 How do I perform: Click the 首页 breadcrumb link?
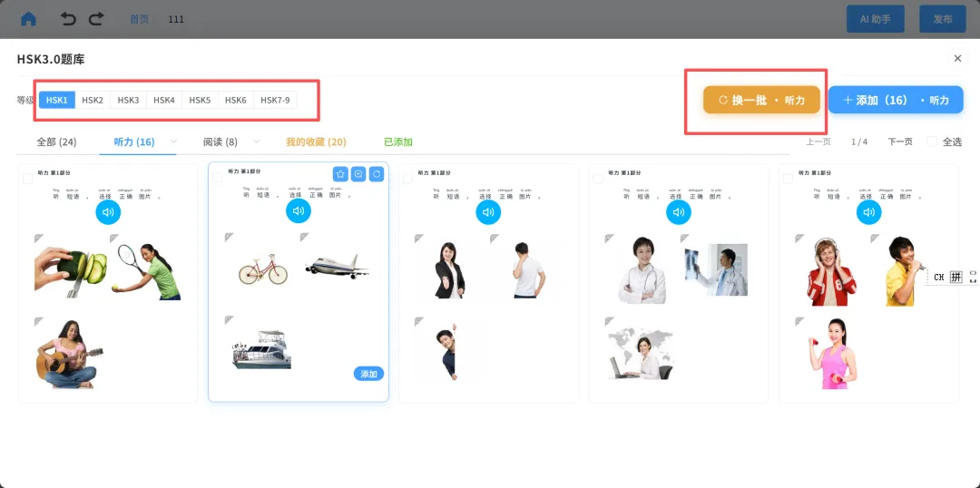coord(140,19)
